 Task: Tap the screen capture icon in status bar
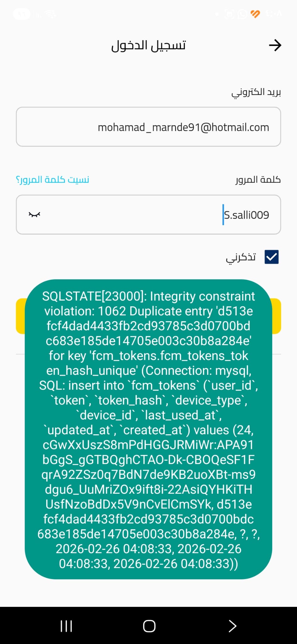point(230,14)
